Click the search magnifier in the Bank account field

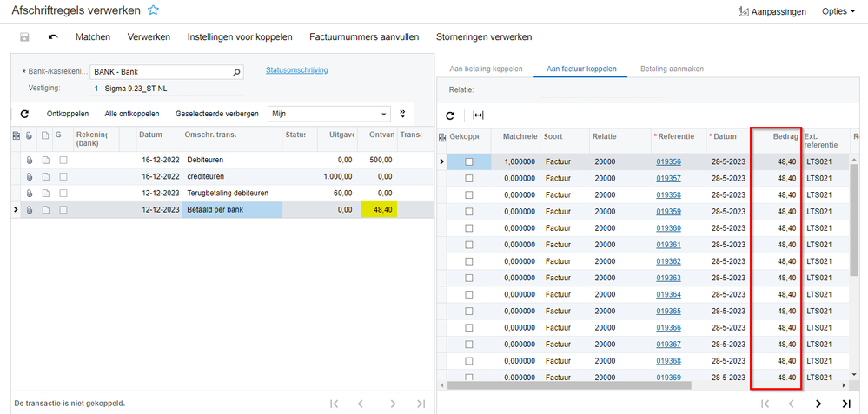(236, 72)
